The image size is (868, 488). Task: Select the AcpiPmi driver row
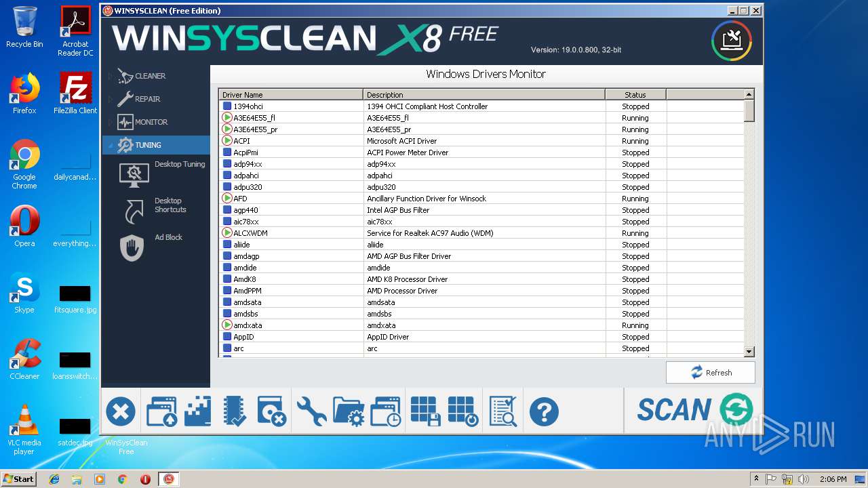click(481, 152)
